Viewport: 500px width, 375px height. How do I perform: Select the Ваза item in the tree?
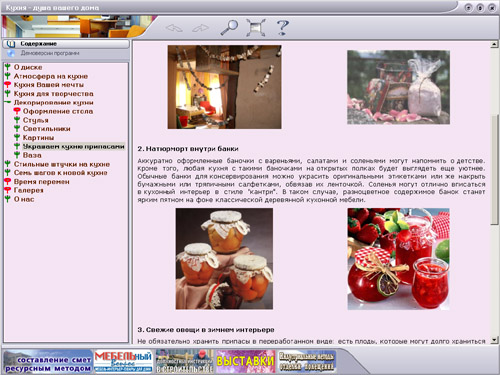click(32, 155)
